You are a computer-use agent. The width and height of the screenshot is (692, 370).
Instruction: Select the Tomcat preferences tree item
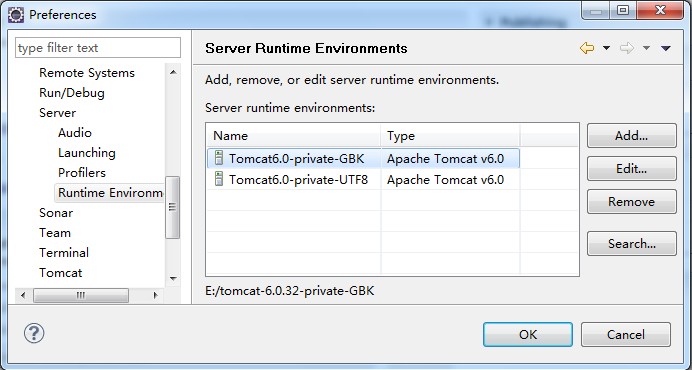click(x=60, y=273)
